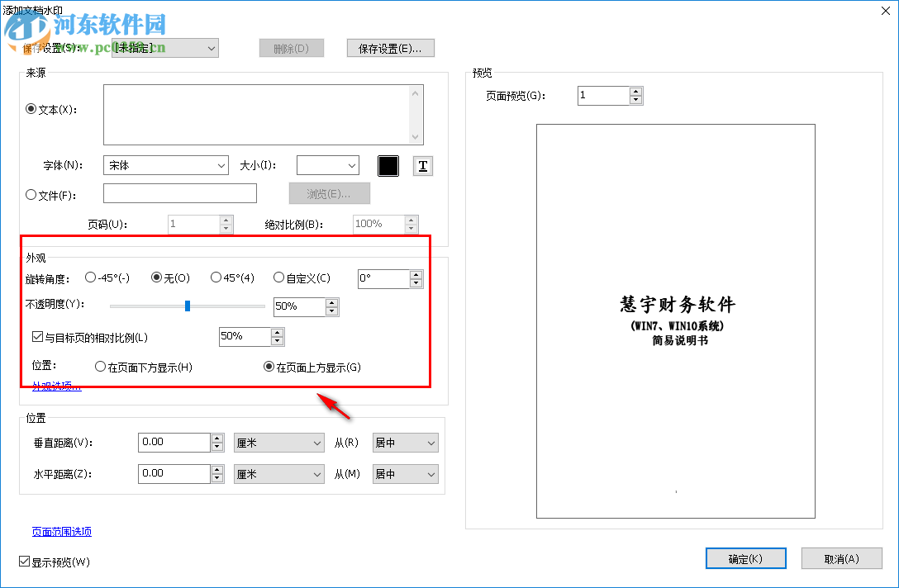Open the 保存设置 [未指定] dropdown
The height and width of the screenshot is (588, 899).
tap(164, 48)
